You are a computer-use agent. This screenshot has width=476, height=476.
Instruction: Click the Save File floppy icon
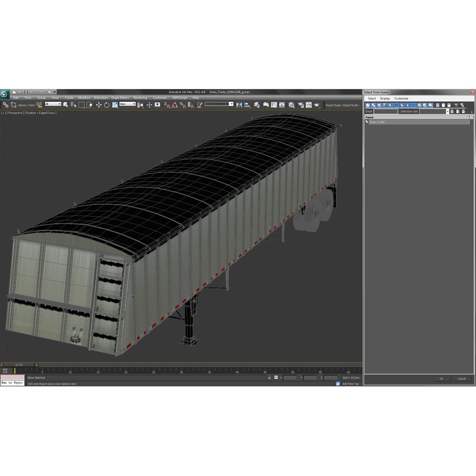pyautogui.click(x=26, y=92)
